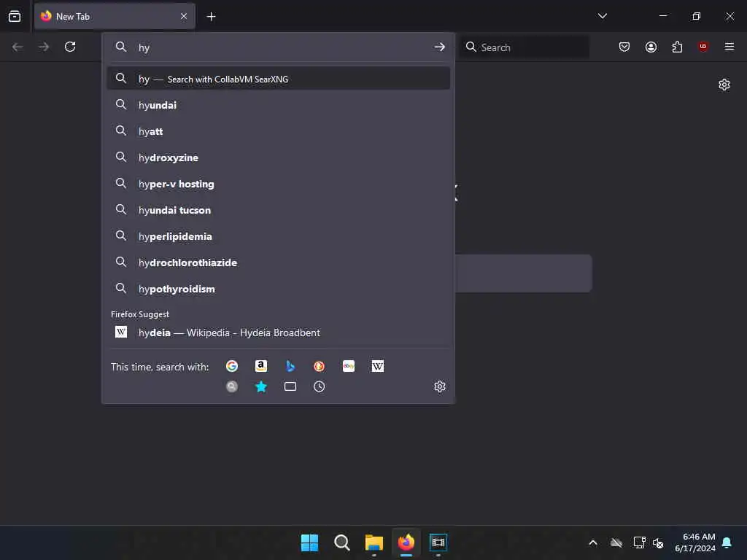This screenshot has width=747, height=560.
Task: Search this time with Amazon
Action: click(261, 366)
